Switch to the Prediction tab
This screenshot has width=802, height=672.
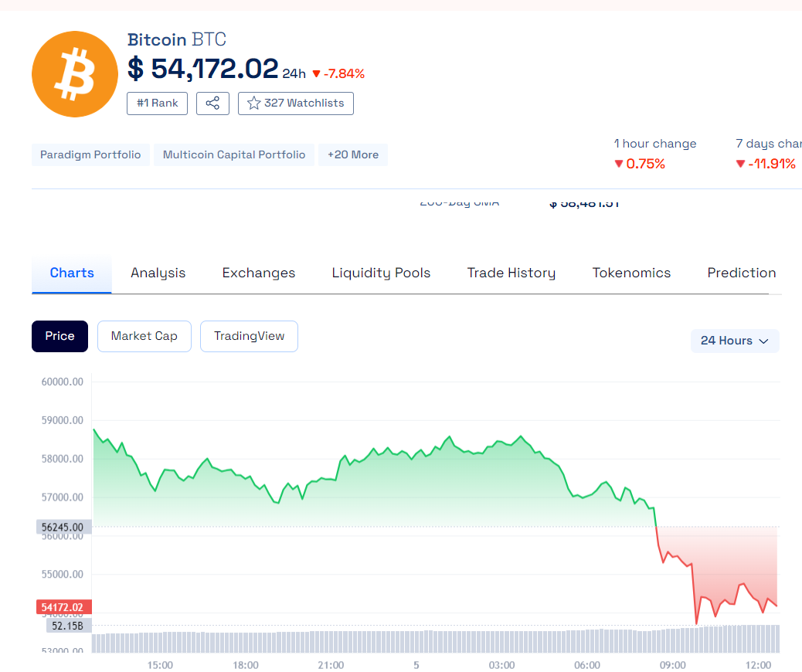pos(741,272)
